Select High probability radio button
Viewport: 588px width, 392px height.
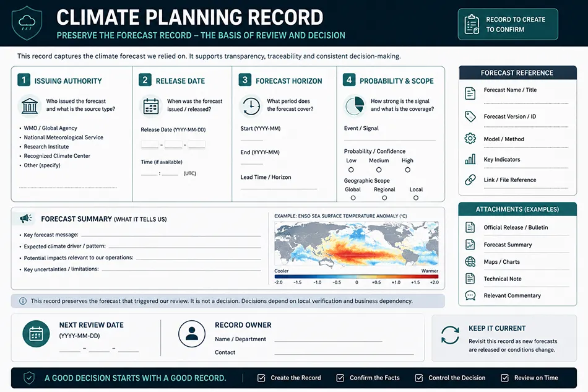pyautogui.click(x=408, y=170)
